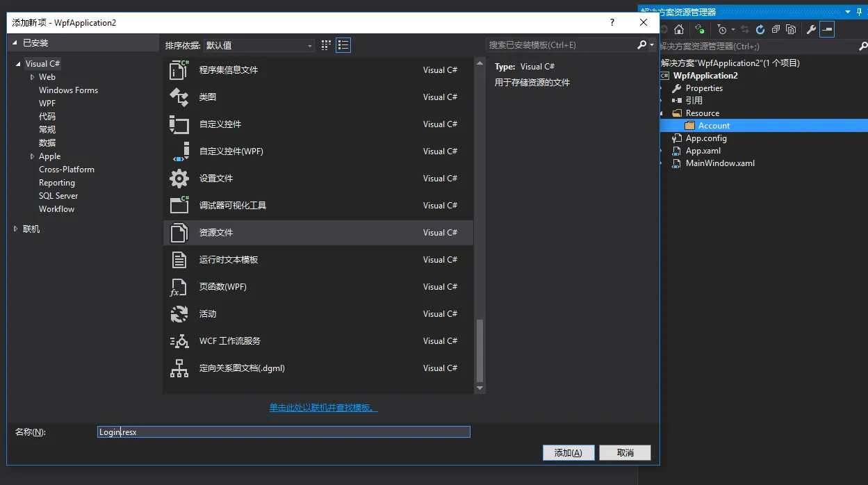Screen dimensions: 868x485
Task: Click the preview selected items icon
Action: tap(826, 29)
